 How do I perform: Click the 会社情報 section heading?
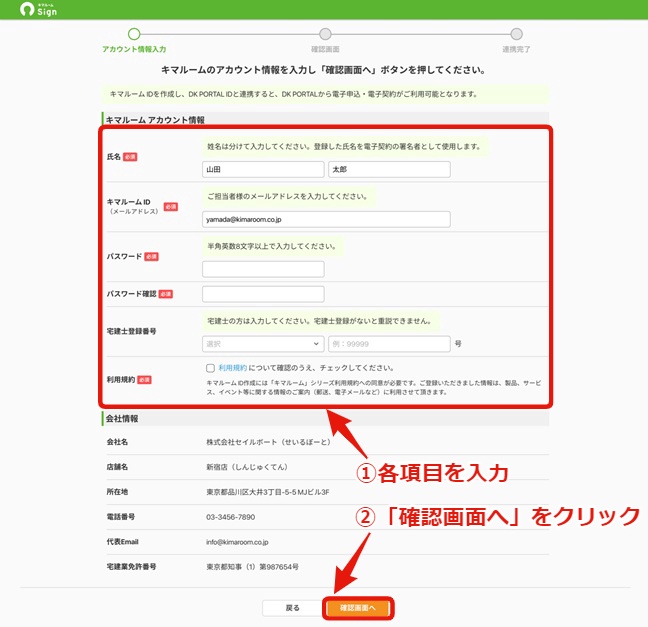pos(122,419)
